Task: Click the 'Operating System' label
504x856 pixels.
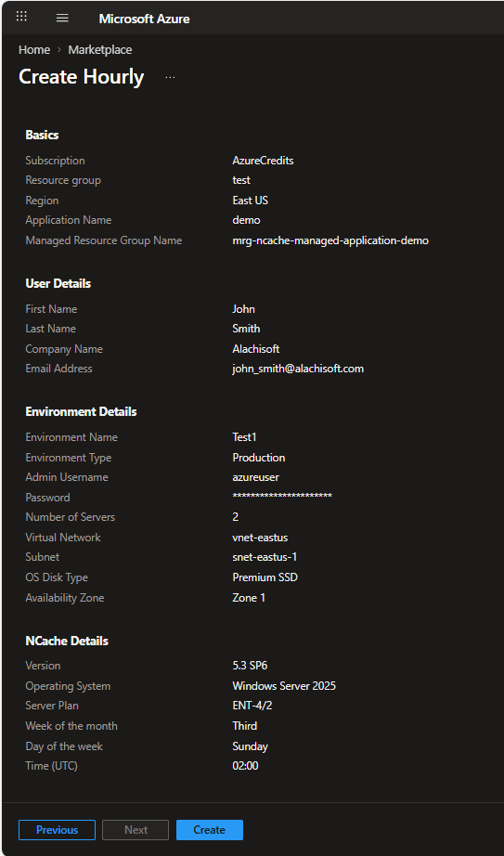Action: click(68, 686)
